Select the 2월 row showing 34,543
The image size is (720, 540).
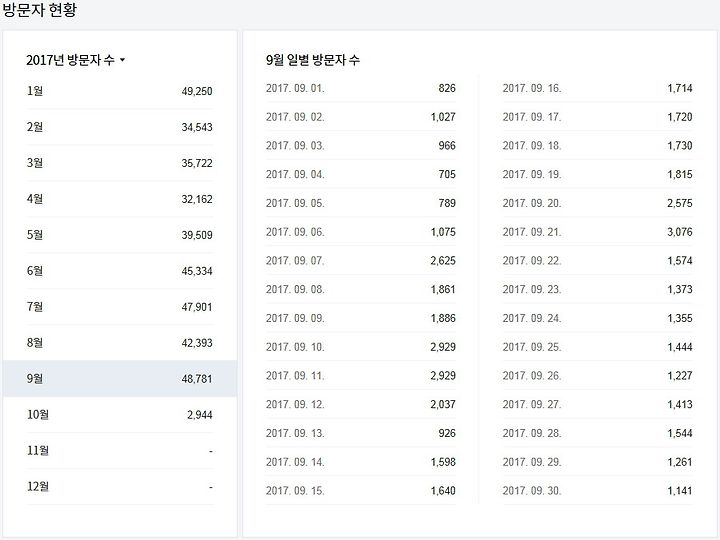click(x=119, y=127)
